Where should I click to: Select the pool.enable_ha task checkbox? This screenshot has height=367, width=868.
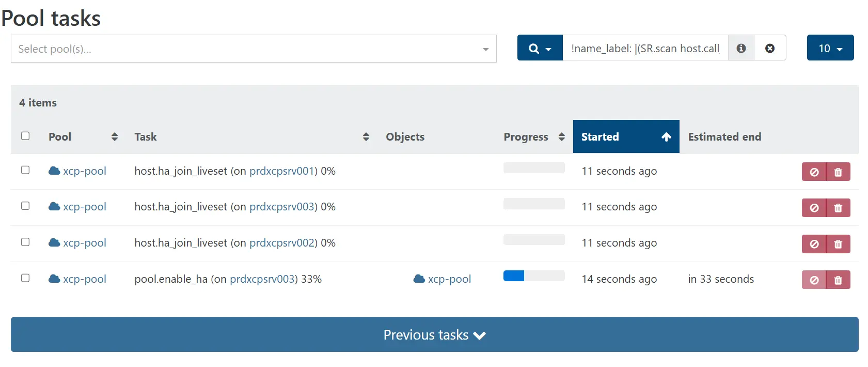click(25, 278)
